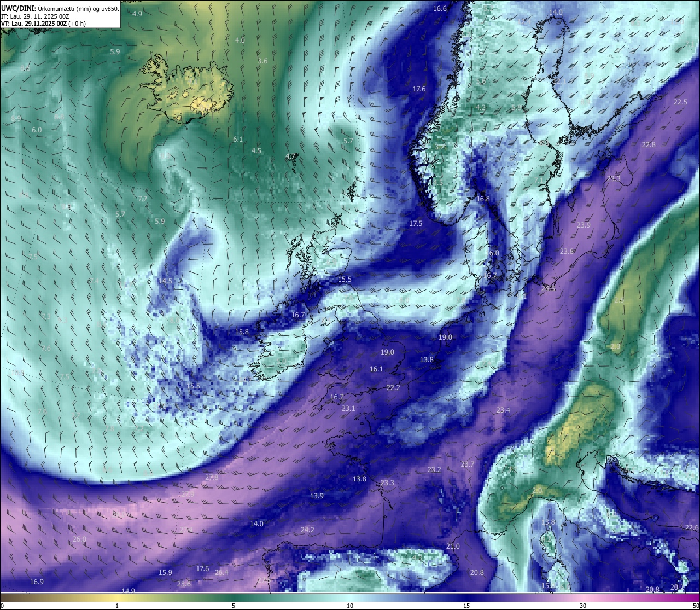The width and height of the screenshot is (700, 610).
Task: Select the VT valid time line
Action: pos(43,24)
